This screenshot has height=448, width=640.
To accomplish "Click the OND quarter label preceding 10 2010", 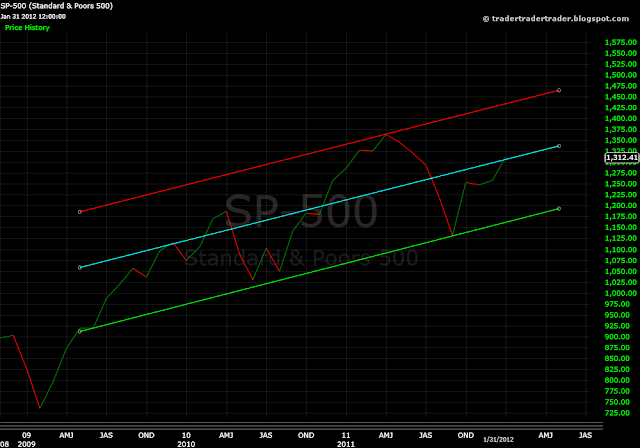I will coord(146,435).
